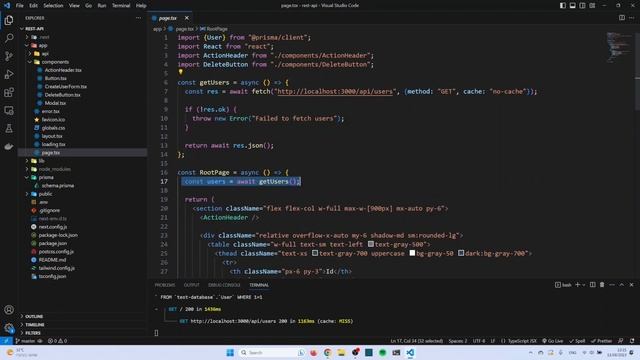The image size is (640, 360).
Task: Switch to PROBLEMS panel tab
Action: (165, 285)
